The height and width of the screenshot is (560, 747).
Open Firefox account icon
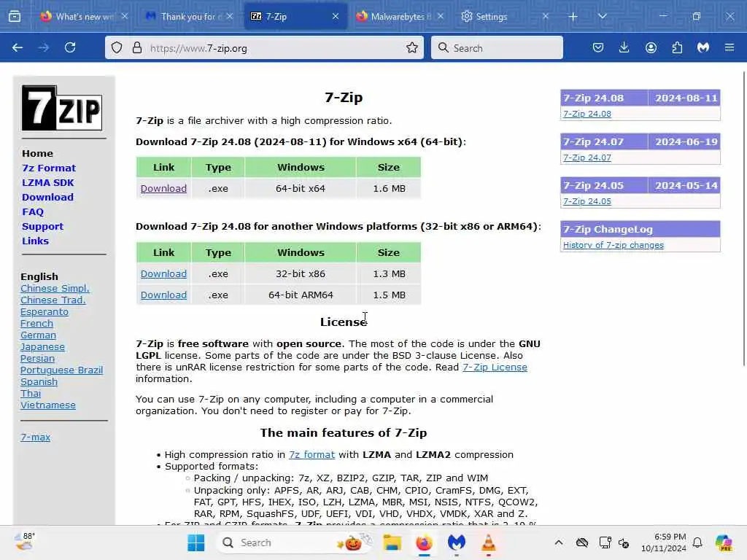651,47
